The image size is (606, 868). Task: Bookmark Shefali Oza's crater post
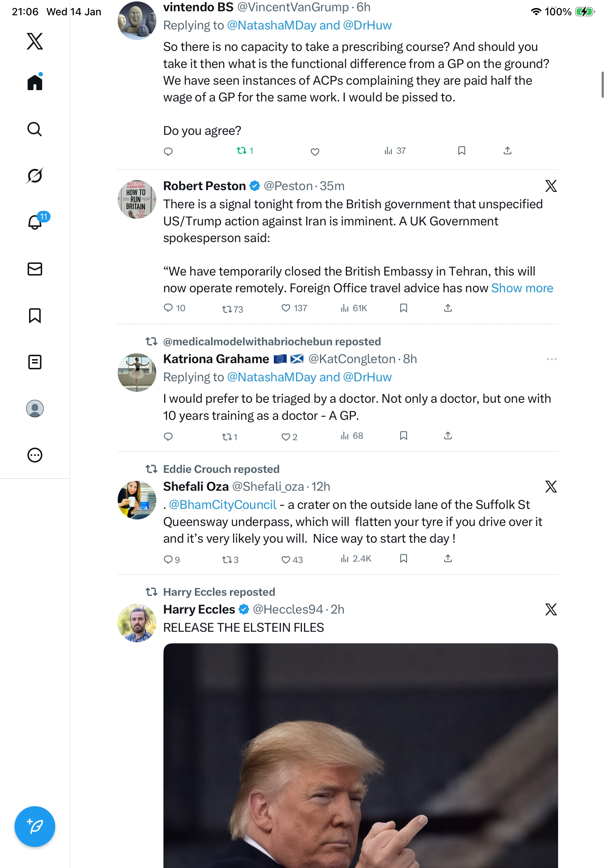[404, 559]
